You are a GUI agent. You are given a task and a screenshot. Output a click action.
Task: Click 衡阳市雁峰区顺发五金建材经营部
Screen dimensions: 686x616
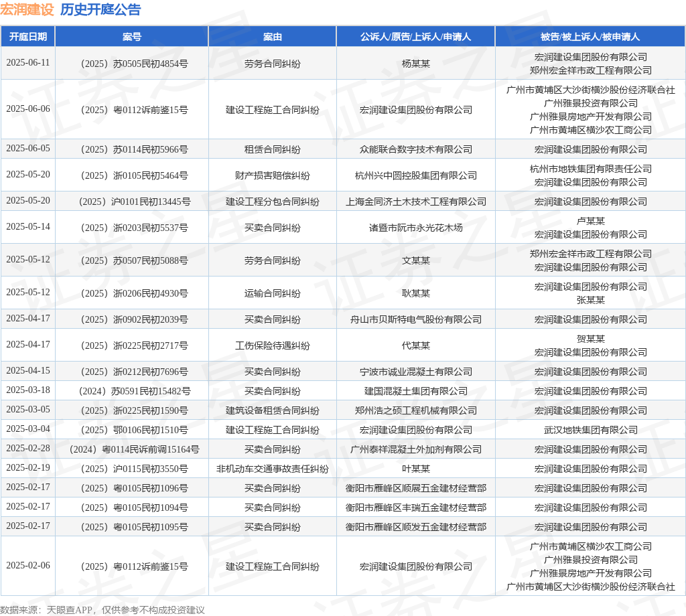click(415, 527)
